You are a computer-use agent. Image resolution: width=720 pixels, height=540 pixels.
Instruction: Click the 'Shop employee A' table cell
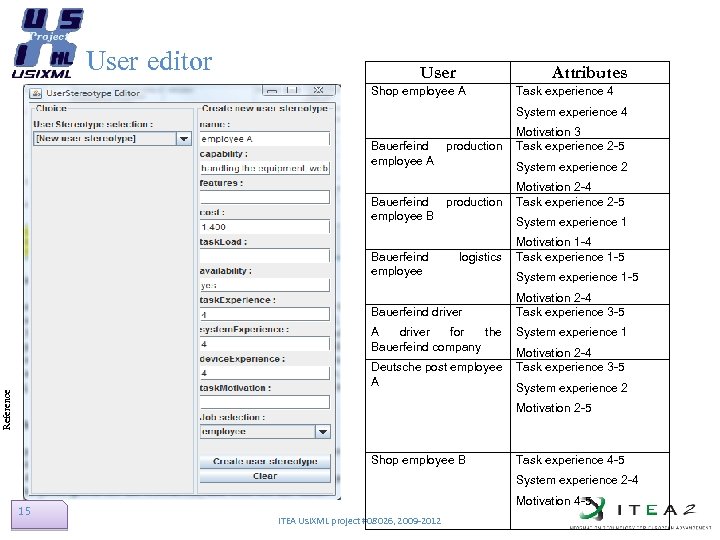[x=438, y=111]
